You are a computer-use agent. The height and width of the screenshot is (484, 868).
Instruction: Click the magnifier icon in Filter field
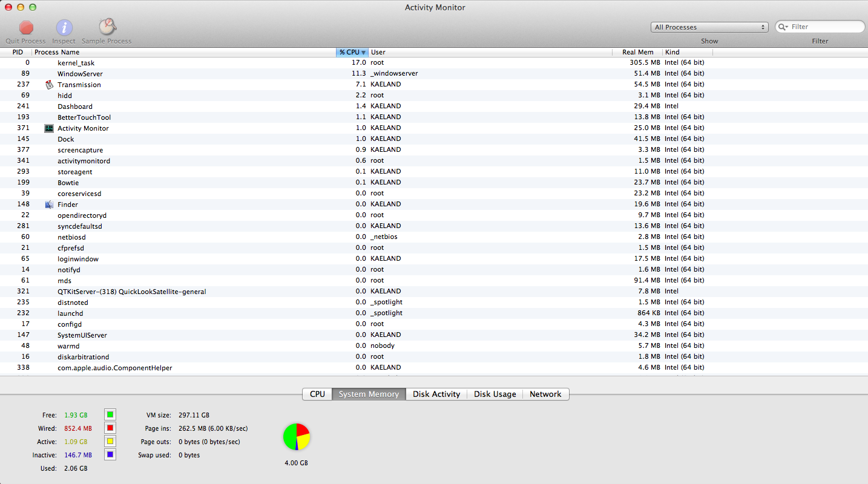tap(783, 27)
